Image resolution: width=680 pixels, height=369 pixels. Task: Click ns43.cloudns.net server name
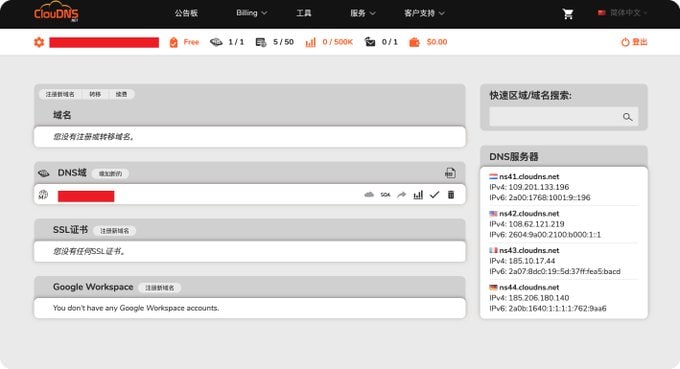coord(529,250)
